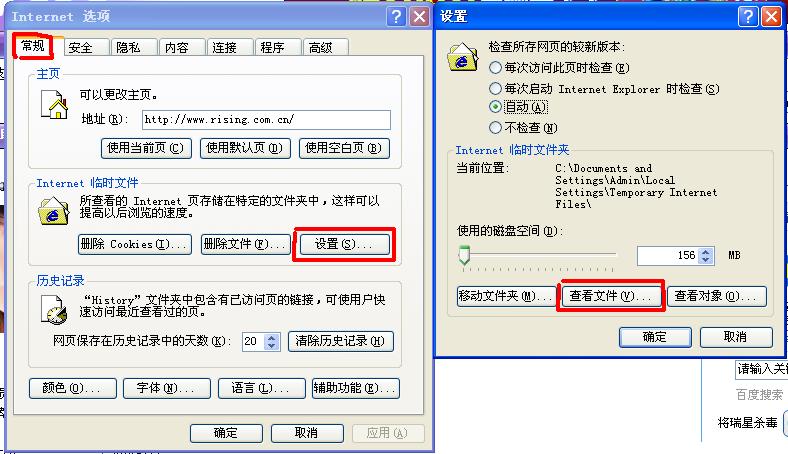Screen dimensions: 788x454
Task: Click the disk space slider handle
Action: 464,255
